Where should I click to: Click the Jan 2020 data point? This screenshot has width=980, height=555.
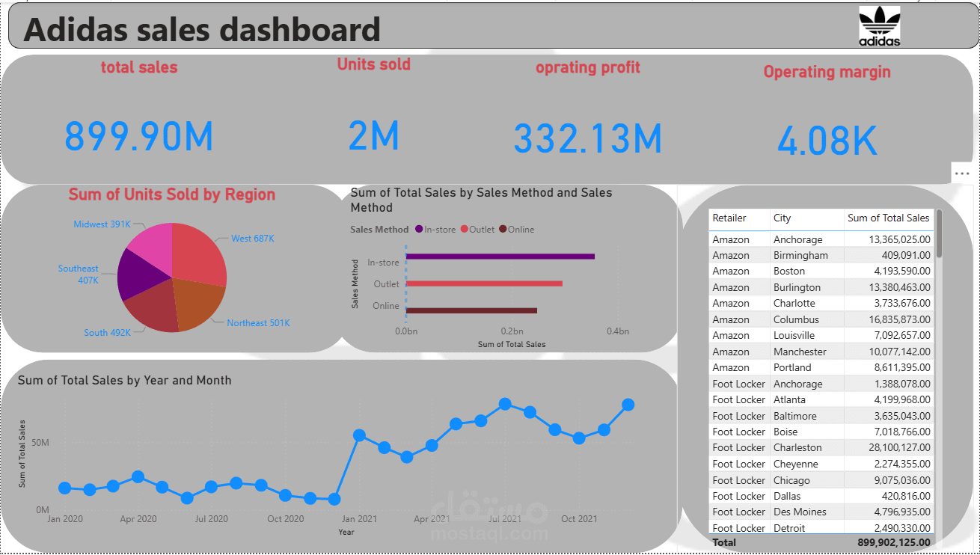coord(65,488)
